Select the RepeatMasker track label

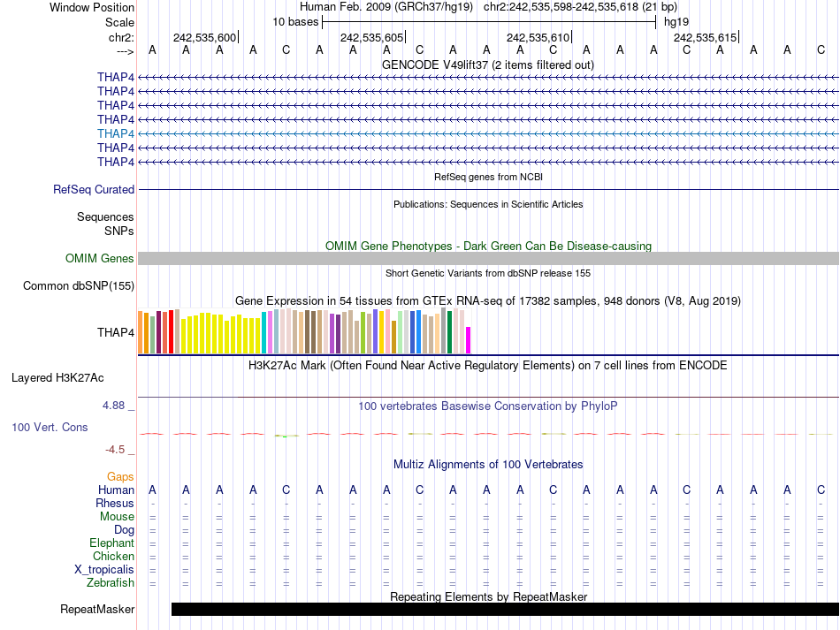pos(97,609)
